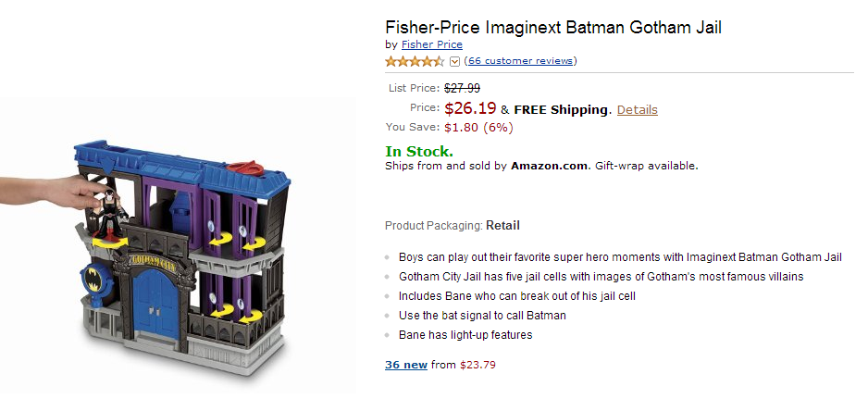Click the $23.79 starting price for new
Screen dimensions: 868x411
tap(477, 365)
